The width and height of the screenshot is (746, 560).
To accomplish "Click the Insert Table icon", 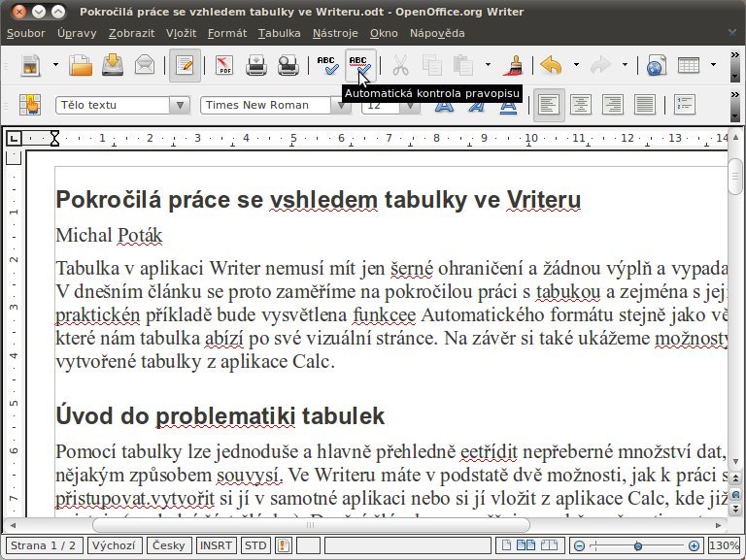I will (688, 65).
